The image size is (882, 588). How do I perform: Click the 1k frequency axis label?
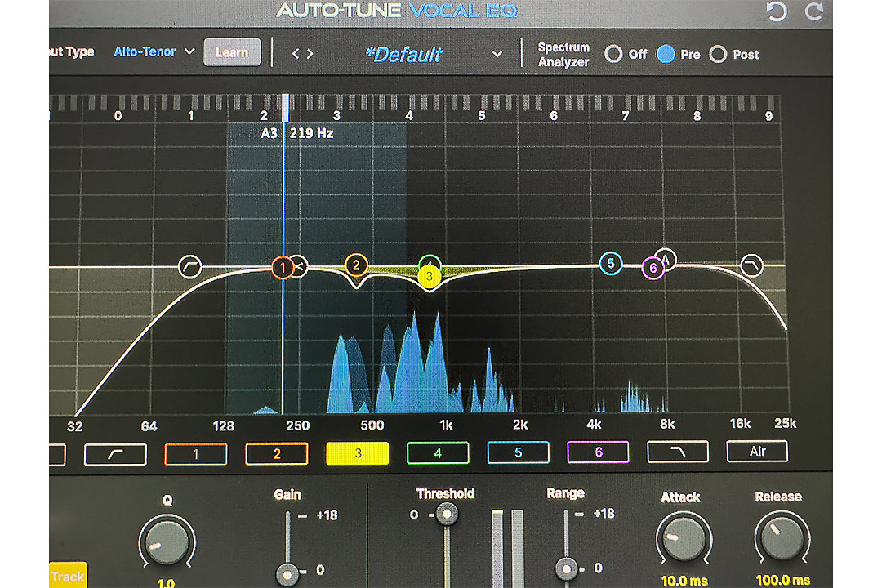446,425
